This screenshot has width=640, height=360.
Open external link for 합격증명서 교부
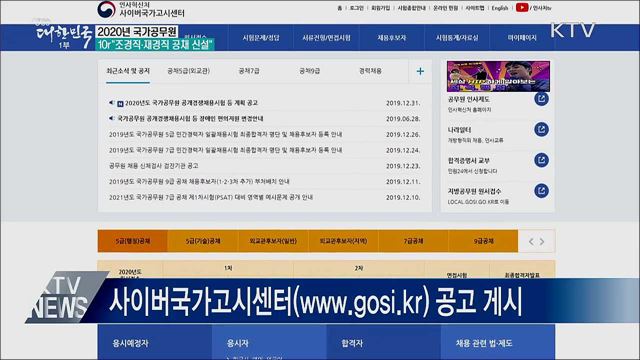click(541, 160)
